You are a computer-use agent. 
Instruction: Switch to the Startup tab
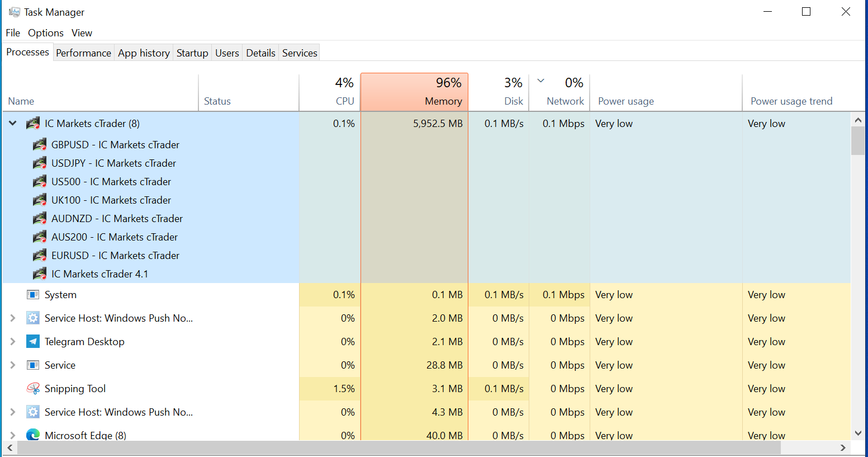(x=192, y=53)
